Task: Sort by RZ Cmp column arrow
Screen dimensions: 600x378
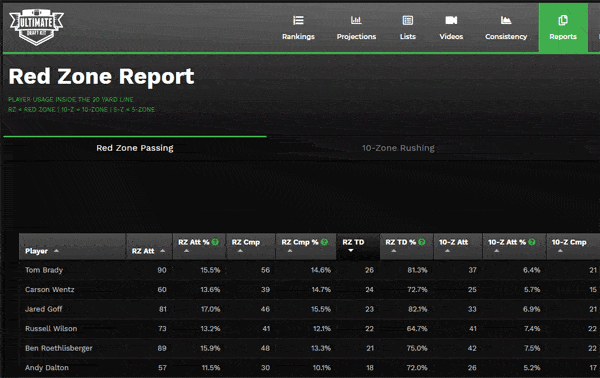Action: tap(240, 251)
